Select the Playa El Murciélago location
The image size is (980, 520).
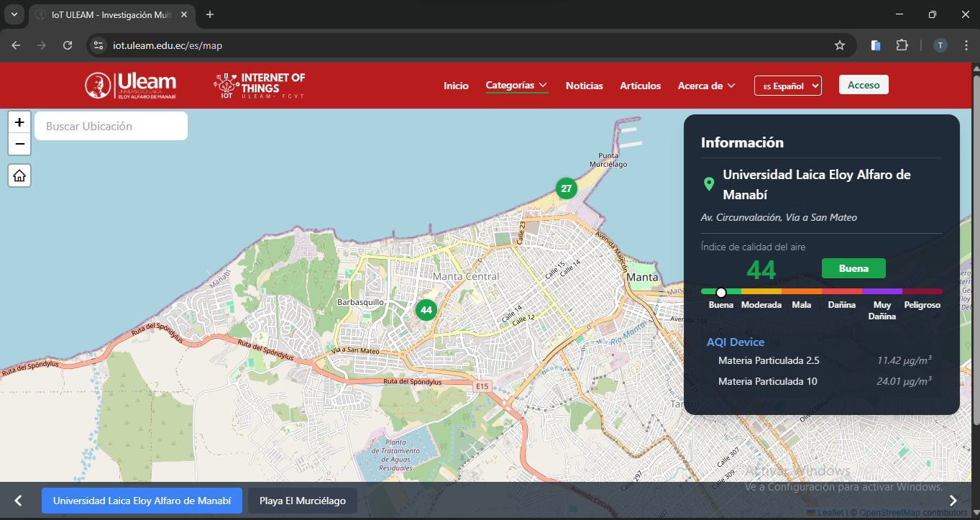click(303, 501)
